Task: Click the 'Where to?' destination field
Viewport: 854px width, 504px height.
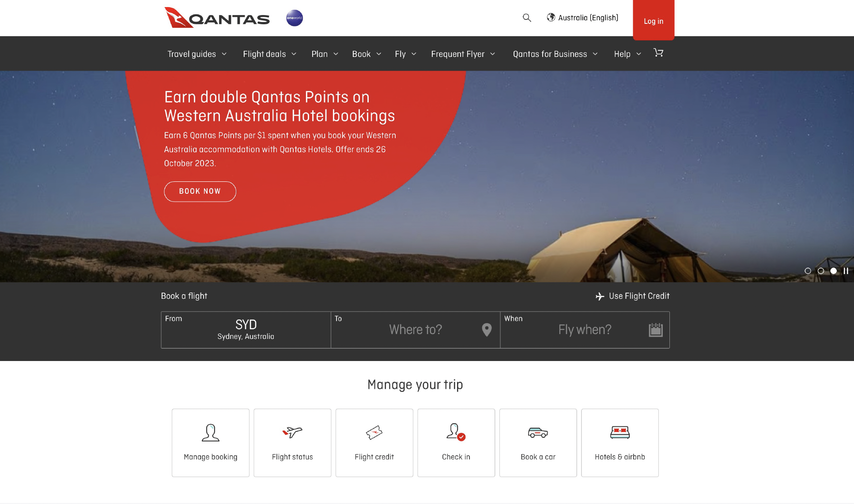Action: click(416, 330)
